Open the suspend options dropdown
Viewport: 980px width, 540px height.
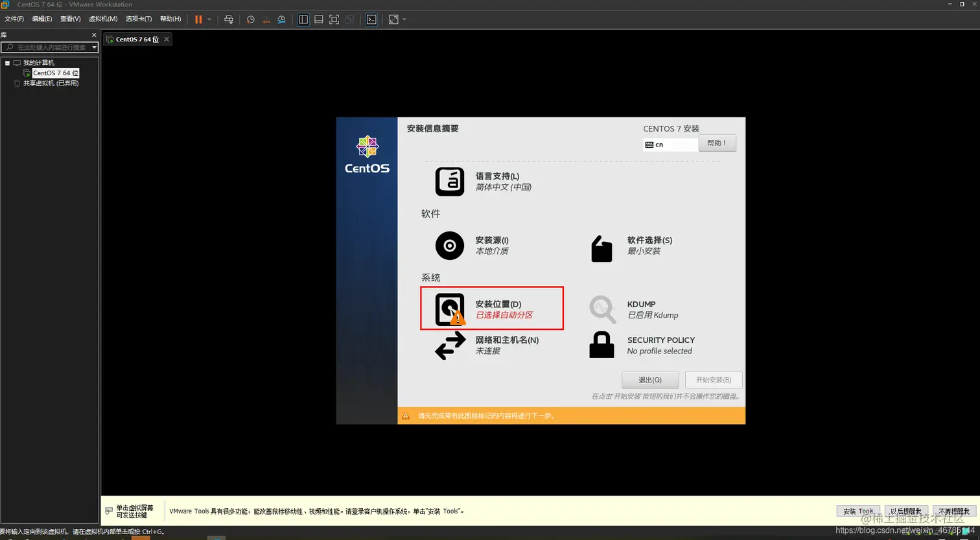209,19
